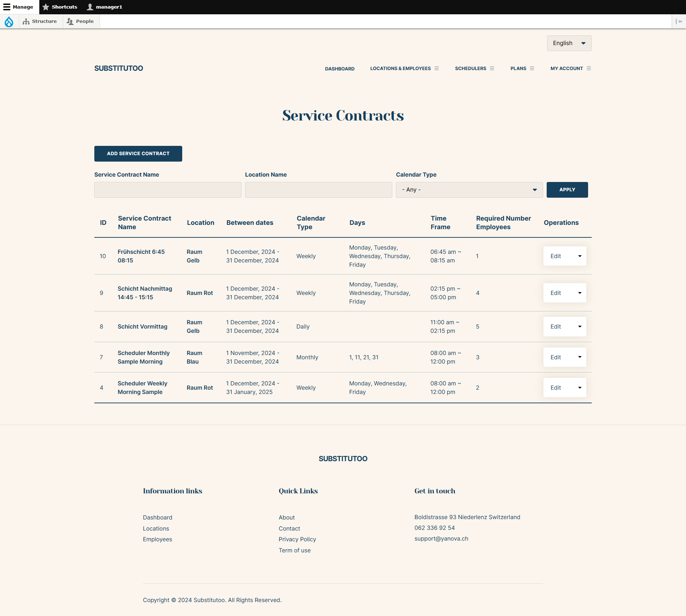
Task: Click Raum Blau location cell
Action: [x=194, y=357]
